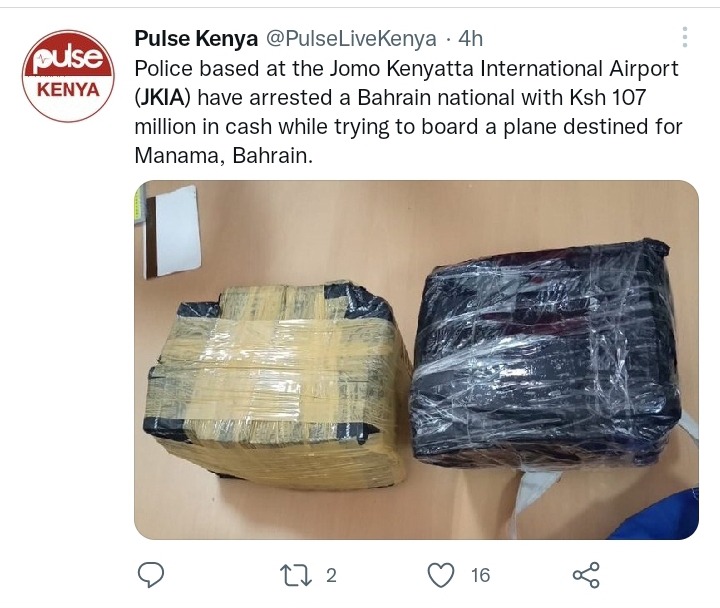Click the black wrapped package in photo

point(546,355)
